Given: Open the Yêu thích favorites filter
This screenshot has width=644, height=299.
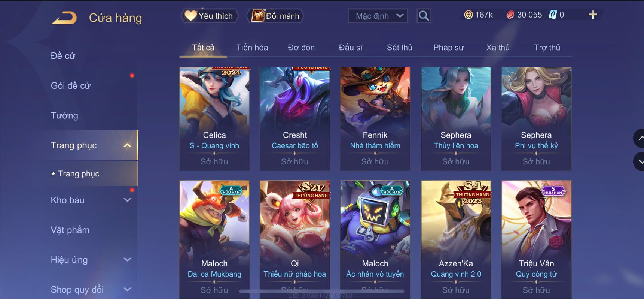Looking at the screenshot, I should [210, 16].
